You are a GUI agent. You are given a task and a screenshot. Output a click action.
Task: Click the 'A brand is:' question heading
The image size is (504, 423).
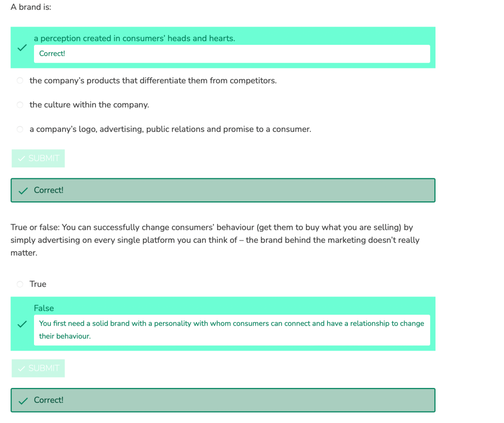pyautogui.click(x=31, y=7)
